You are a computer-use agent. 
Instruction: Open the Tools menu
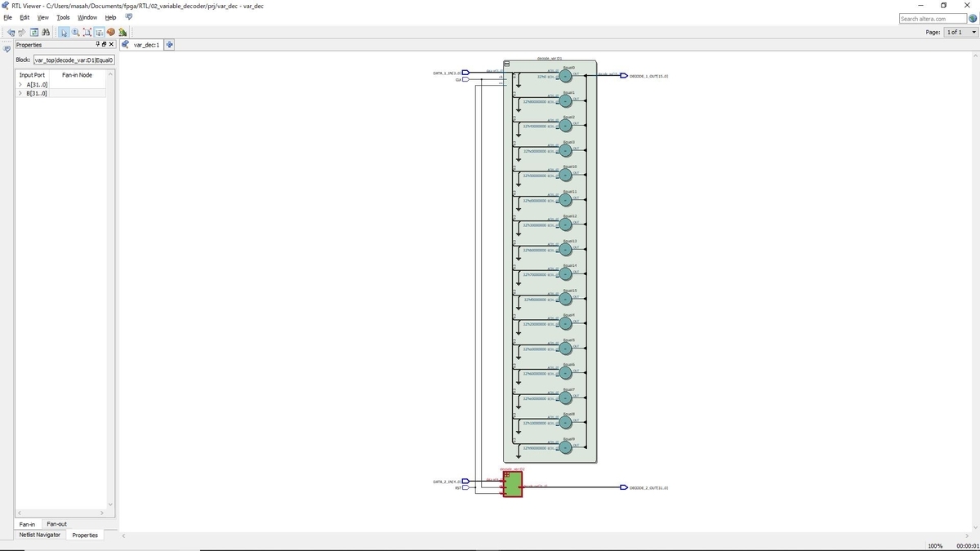[64, 17]
